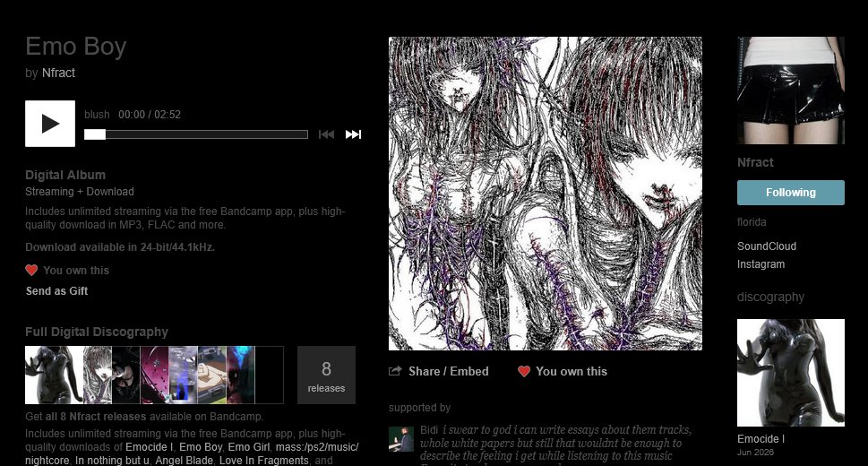Click the player progress slider thumb
Viewport: 868px width, 466px height.
click(x=95, y=134)
